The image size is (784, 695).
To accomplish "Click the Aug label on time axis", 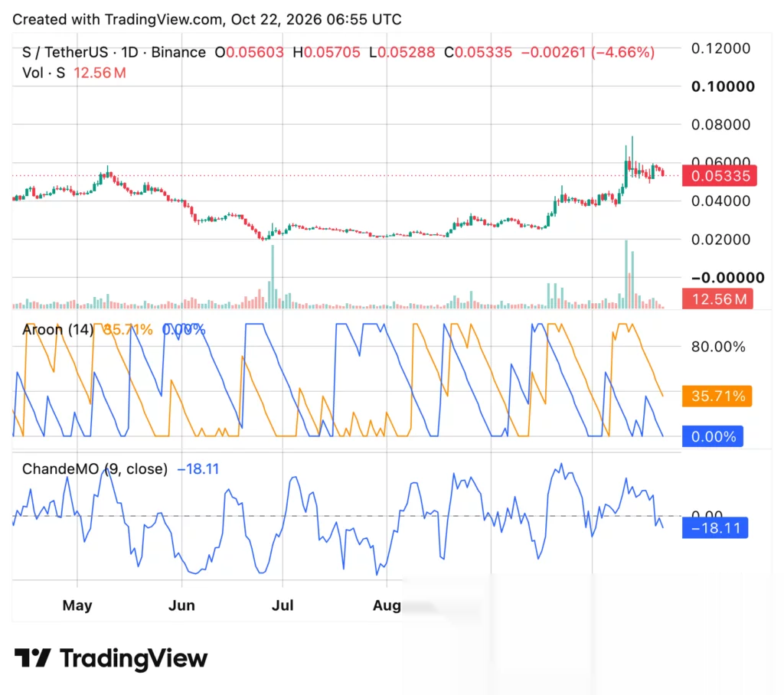I will [387, 606].
